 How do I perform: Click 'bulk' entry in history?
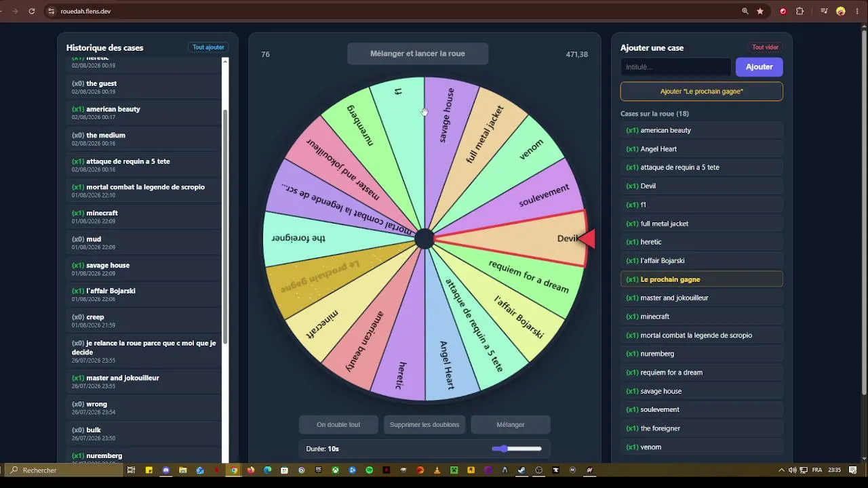click(x=144, y=433)
